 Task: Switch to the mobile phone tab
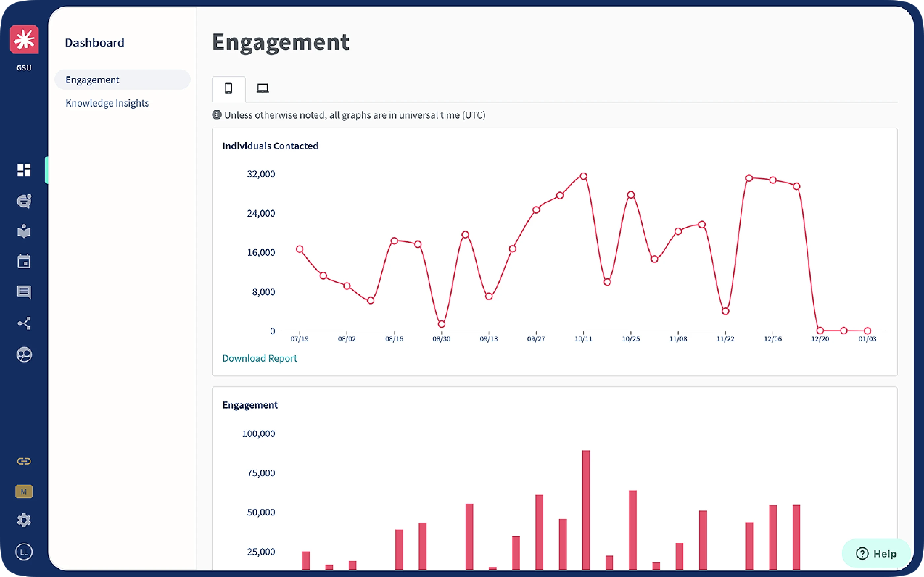pos(228,88)
